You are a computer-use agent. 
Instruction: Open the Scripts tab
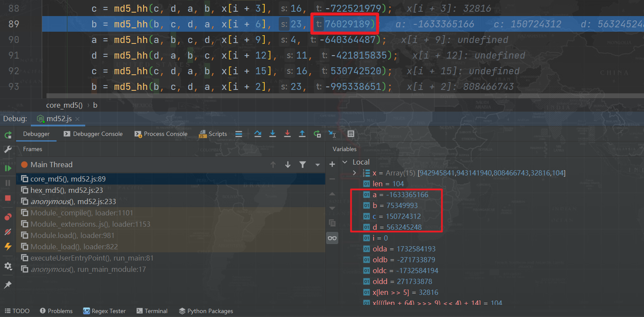[x=213, y=134]
